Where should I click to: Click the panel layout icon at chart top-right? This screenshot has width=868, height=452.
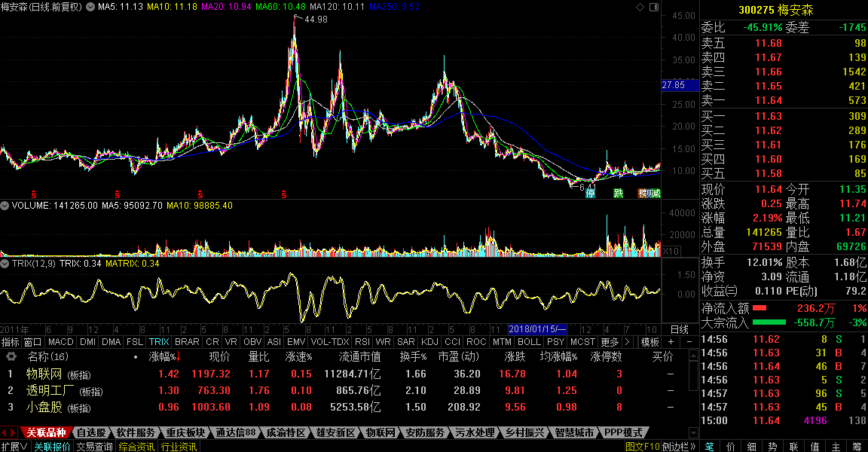click(x=653, y=7)
